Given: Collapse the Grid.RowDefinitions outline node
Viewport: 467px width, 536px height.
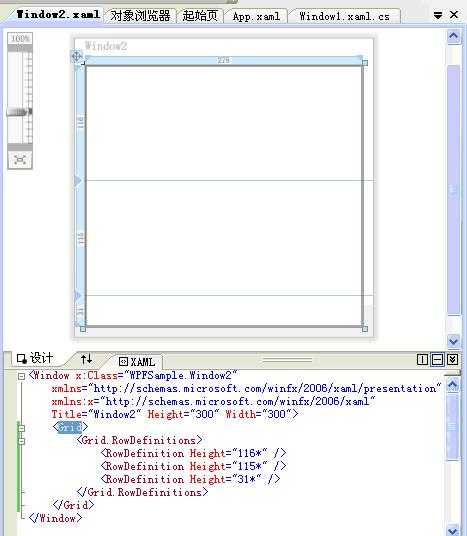Looking at the screenshot, I should 22,441.
